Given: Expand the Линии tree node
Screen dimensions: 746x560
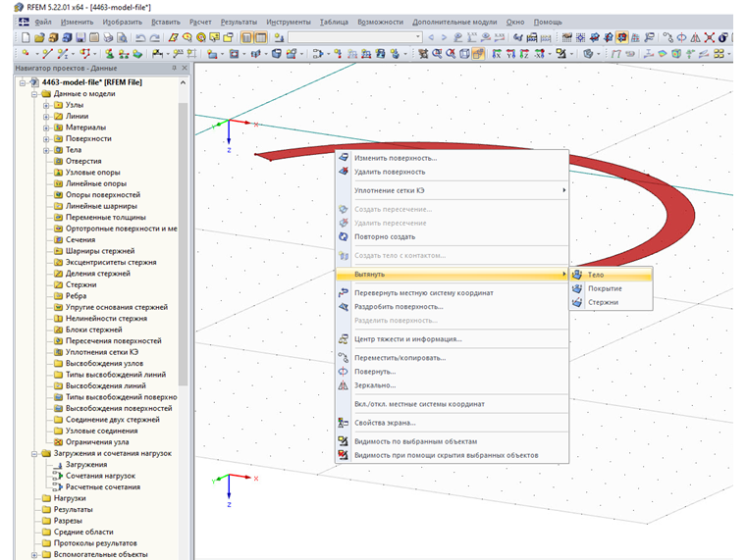Looking at the screenshot, I should tap(46, 117).
